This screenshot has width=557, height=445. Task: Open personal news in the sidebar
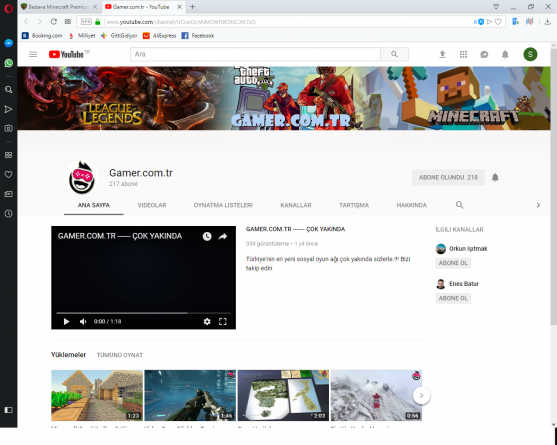pyautogui.click(x=9, y=194)
